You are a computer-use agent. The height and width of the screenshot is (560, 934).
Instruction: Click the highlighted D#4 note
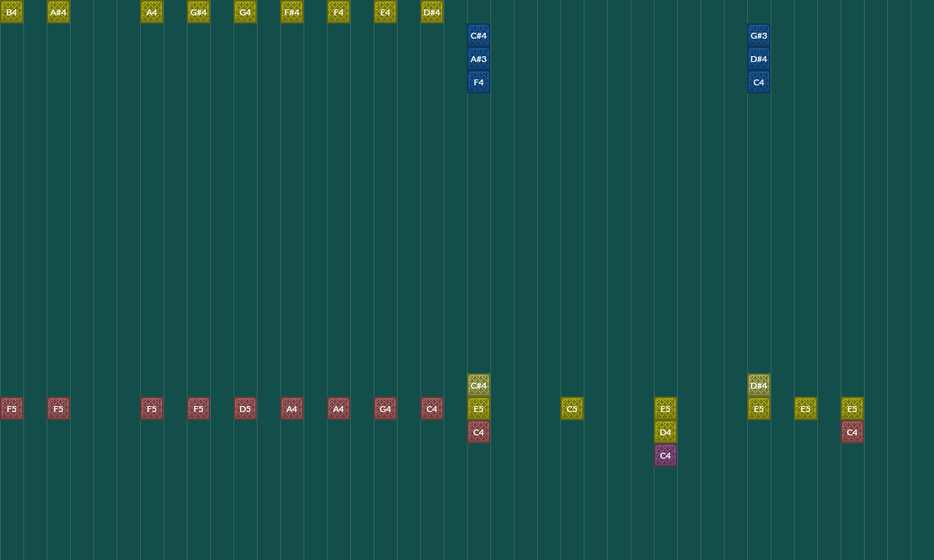tap(759, 385)
